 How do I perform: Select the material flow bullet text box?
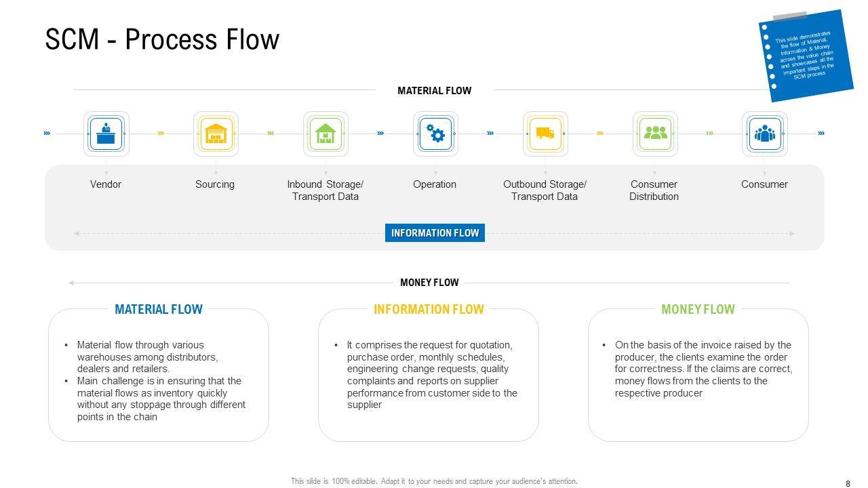pyautogui.click(x=160, y=381)
